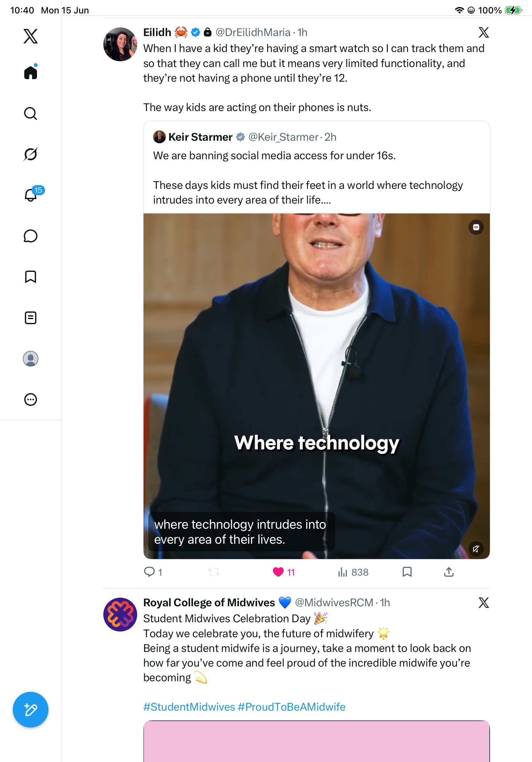
Task: Expand the More options circle menu
Action: (x=31, y=400)
